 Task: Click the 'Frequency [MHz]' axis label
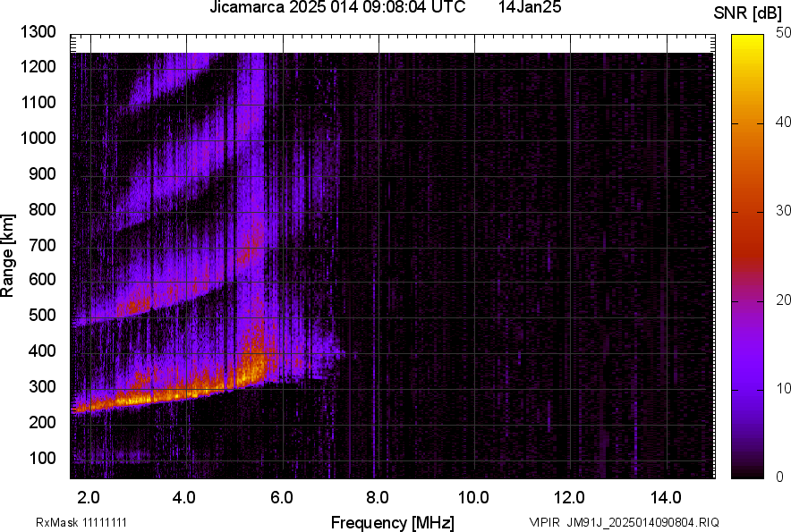click(393, 522)
